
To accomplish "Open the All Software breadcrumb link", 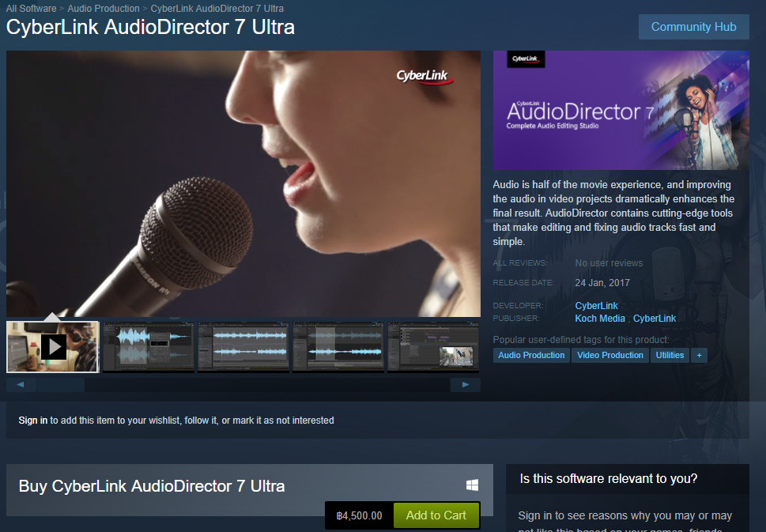I will point(32,9).
